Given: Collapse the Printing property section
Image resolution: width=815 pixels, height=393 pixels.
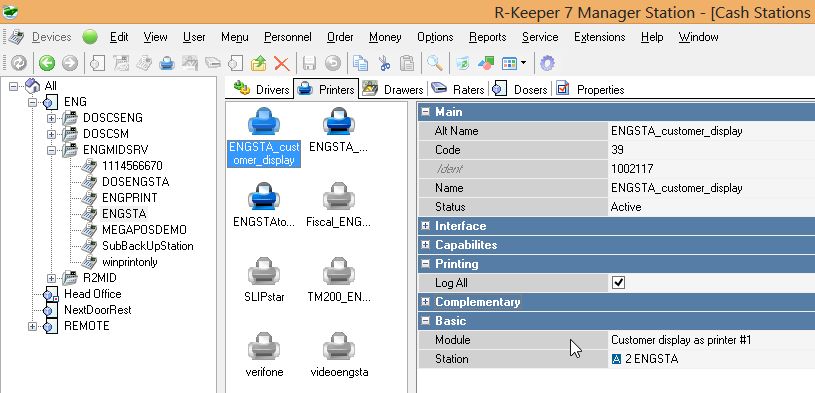Looking at the screenshot, I should coord(426,264).
